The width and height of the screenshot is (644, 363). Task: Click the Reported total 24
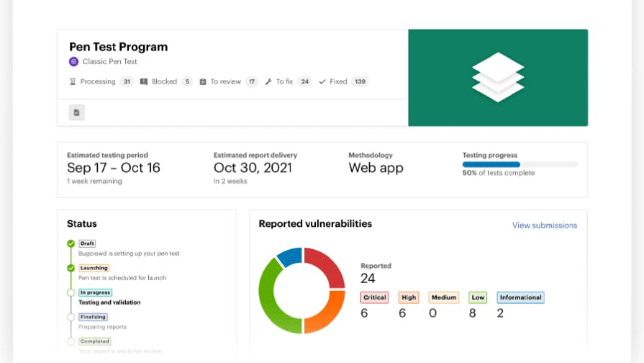click(368, 279)
